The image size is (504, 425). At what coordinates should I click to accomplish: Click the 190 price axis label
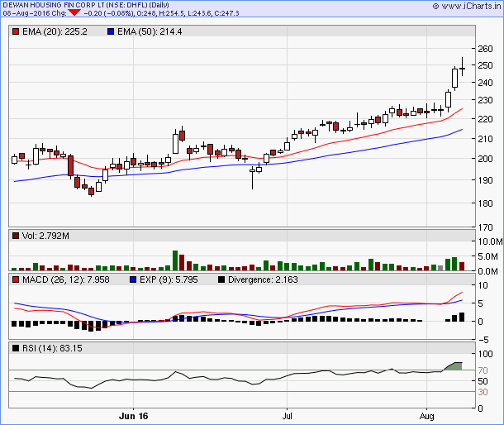click(485, 180)
